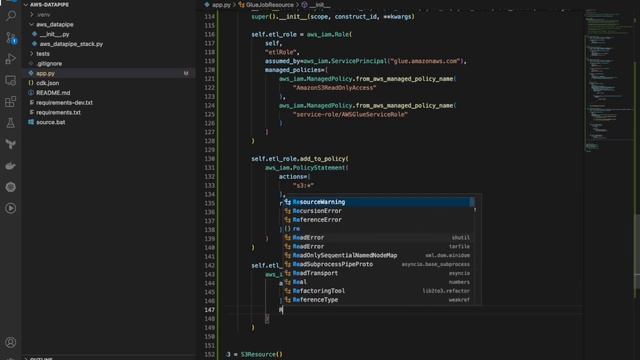The width and height of the screenshot is (640, 360).
Task: Open the Remote Explorer view
Action: [x=11, y=80]
